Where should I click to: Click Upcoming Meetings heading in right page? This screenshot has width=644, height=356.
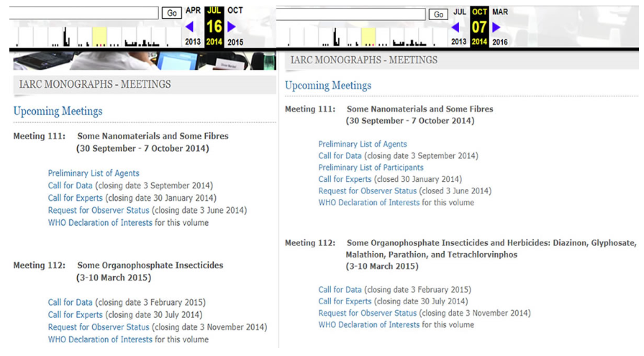tap(328, 86)
